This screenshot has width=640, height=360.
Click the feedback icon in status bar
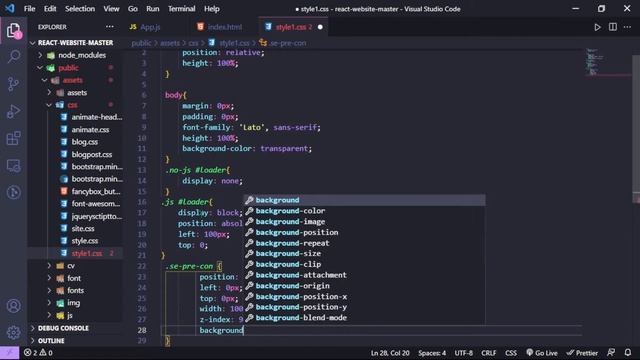pos(611,353)
